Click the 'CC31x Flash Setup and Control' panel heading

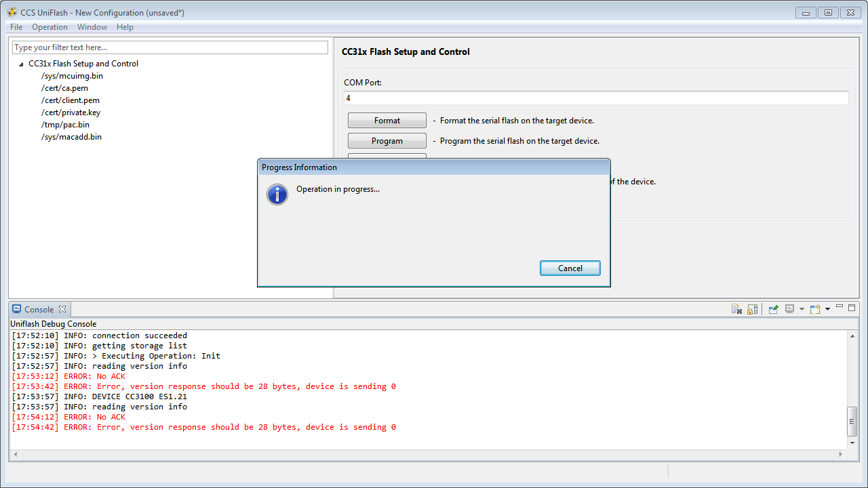pyautogui.click(x=406, y=52)
